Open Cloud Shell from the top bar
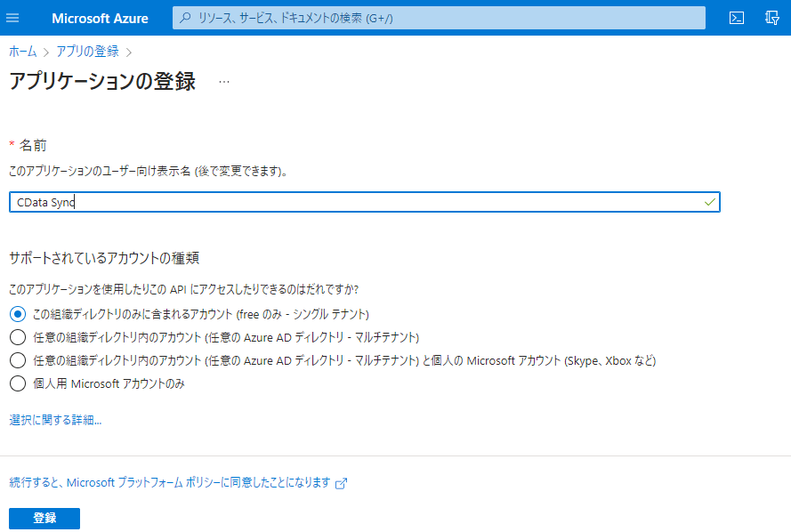 pos(737,18)
